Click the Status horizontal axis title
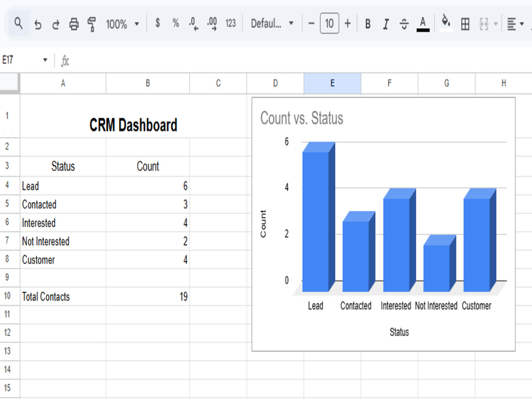The image size is (532, 399). (399, 332)
